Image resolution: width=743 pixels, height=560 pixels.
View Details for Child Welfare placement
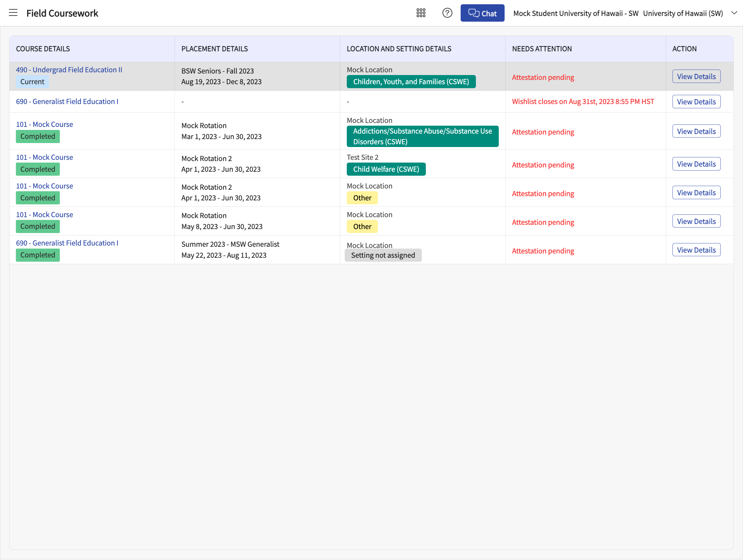696,164
